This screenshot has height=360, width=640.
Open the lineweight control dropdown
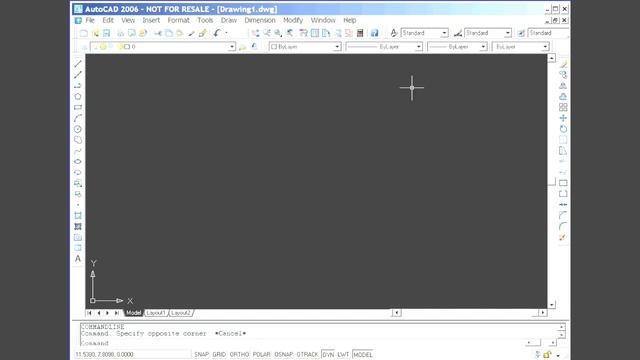pos(483,47)
